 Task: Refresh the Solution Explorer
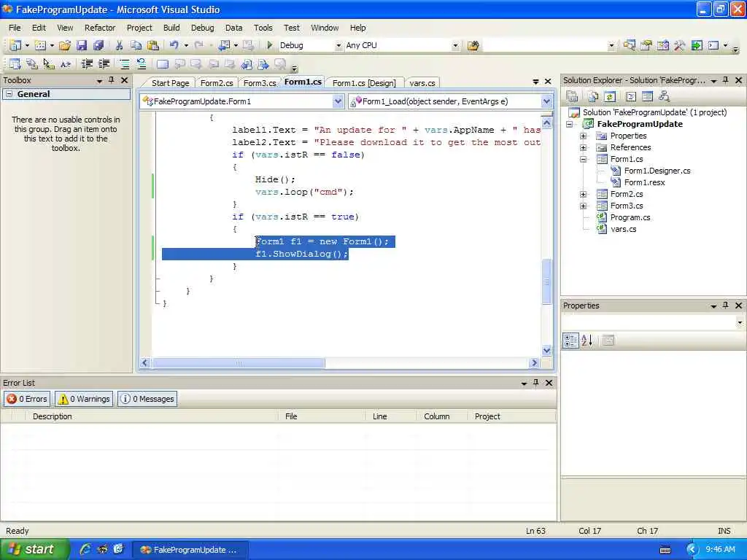(610, 97)
